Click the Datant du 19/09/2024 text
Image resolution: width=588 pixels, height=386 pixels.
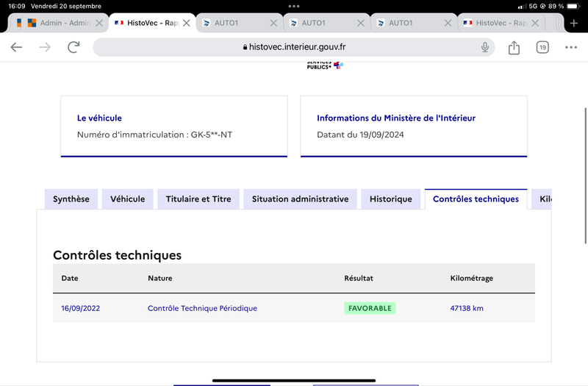pyautogui.click(x=360, y=135)
